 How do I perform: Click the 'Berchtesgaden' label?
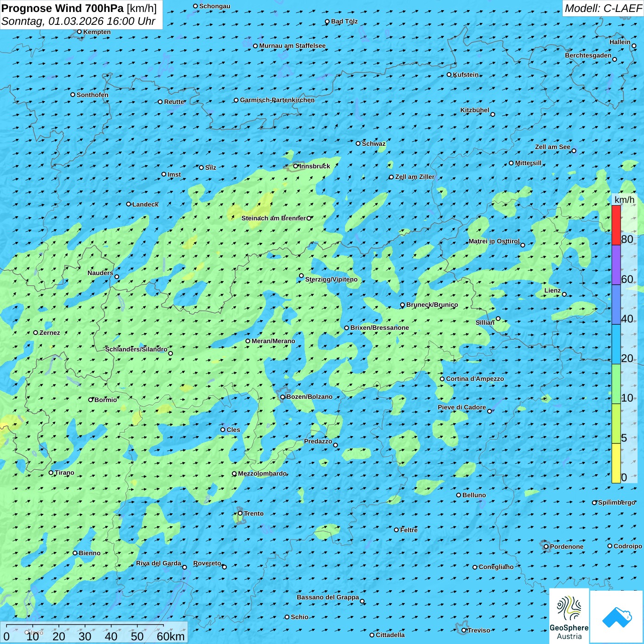(x=588, y=55)
